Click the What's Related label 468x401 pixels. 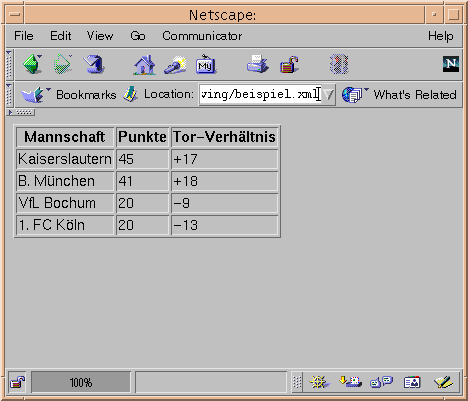point(415,95)
